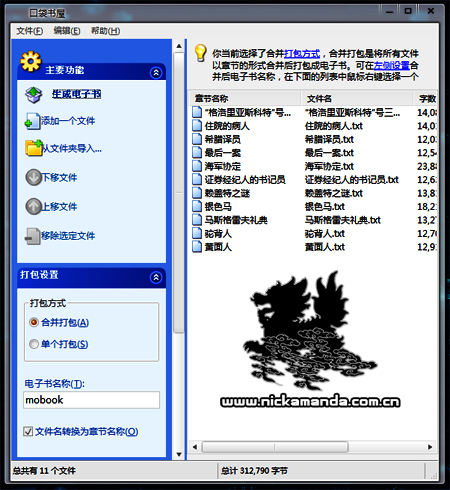Click the 添加一个文件 icon
The width and height of the screenshot is (450, 490).
(x=32, y=121)
